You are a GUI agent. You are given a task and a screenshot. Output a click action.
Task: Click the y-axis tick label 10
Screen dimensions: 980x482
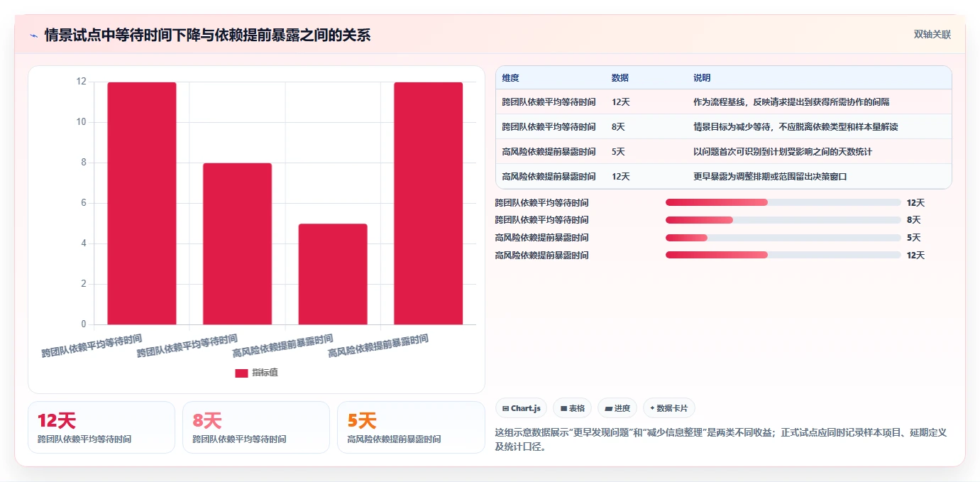tap(81, 122)
